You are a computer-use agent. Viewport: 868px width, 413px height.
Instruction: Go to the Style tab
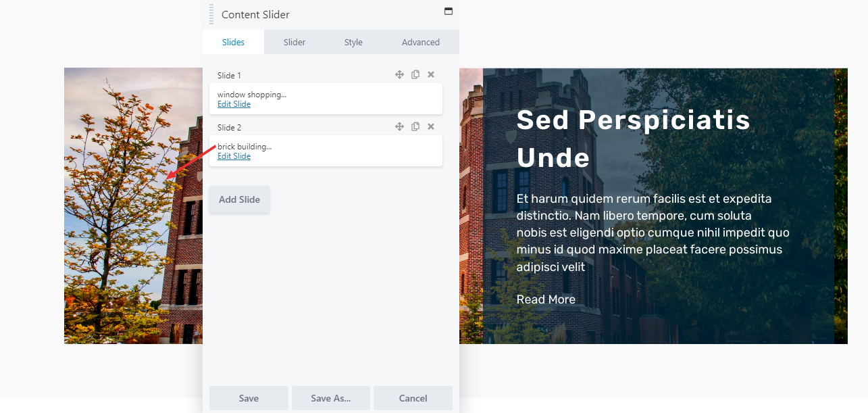point(353,42)
